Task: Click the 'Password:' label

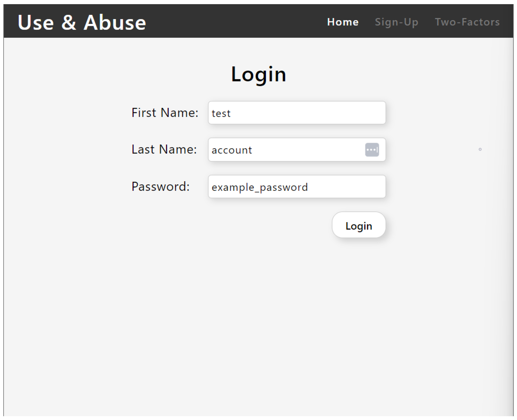Action: (x=160, y=186)
